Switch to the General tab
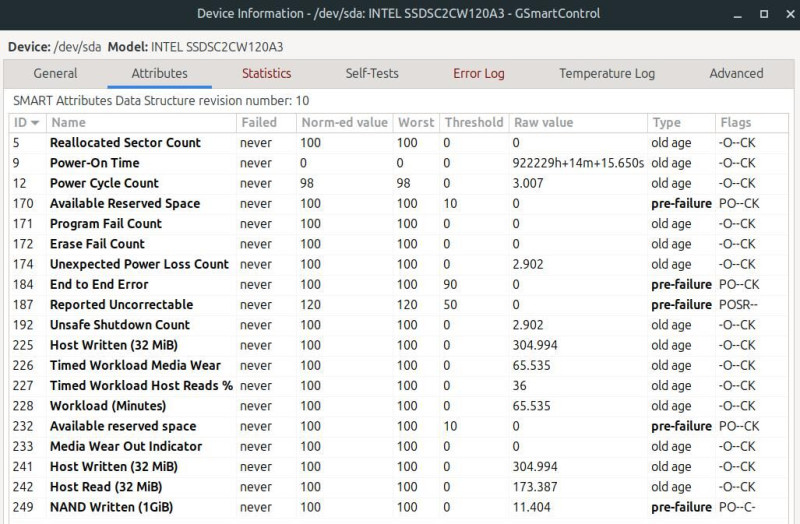The height and width of the screenshot is (524, 800). (x=55, y=73)
